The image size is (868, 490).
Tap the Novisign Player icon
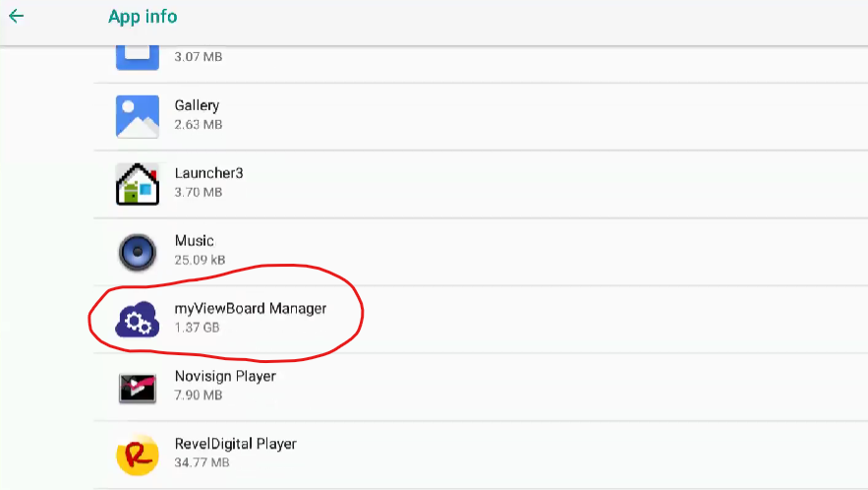[138, 388]
